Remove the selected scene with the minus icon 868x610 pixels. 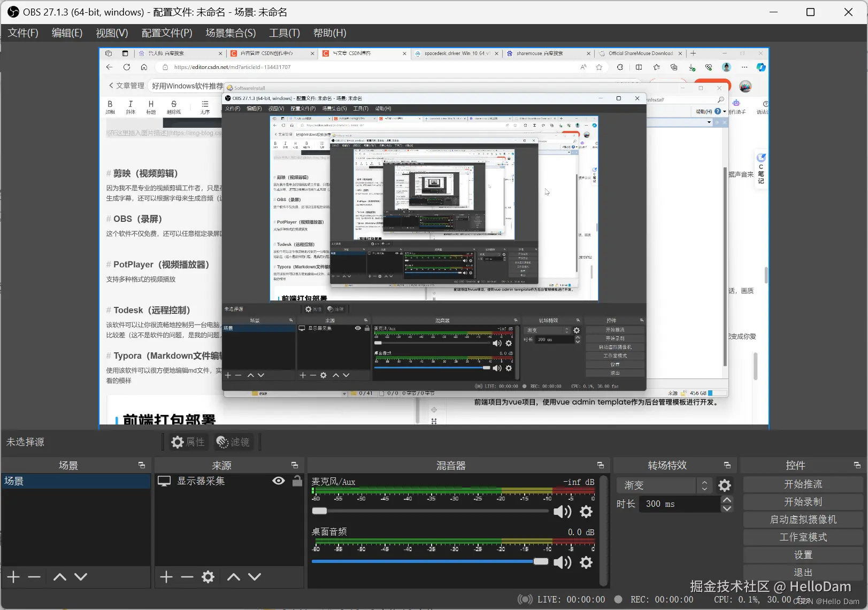(34, 577)
